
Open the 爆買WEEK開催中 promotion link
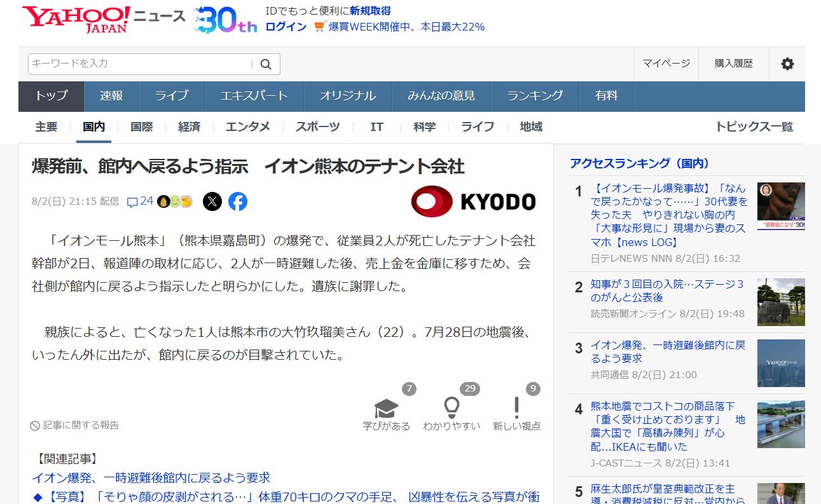click(x=406, y=27)
